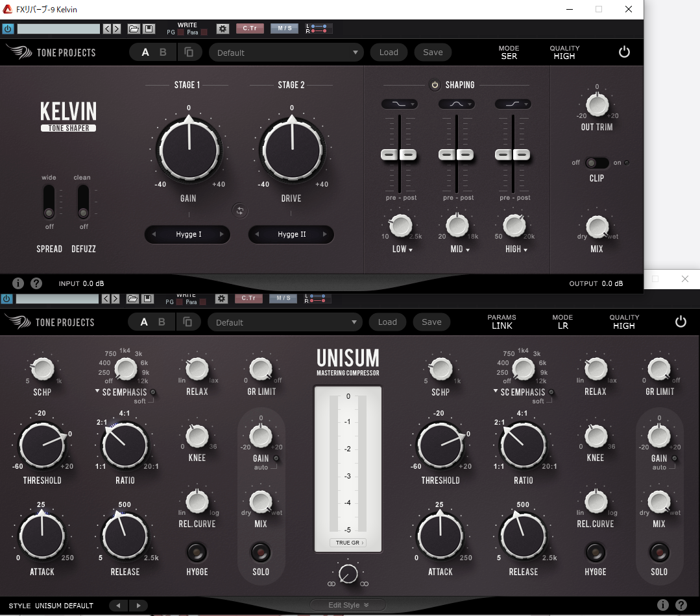Screen dimensions: 700x616
Task: Click the SPREAD slider handle in Kelvin
Action: 49,213
